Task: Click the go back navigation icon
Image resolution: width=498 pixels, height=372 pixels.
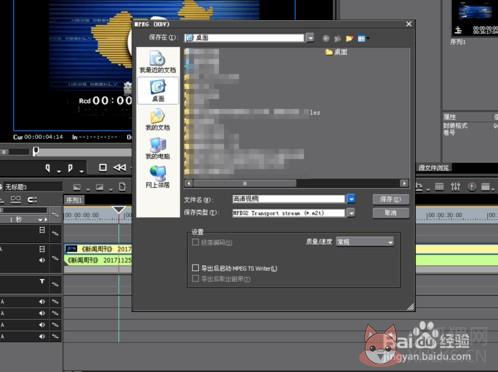Action: pos(326,39)
